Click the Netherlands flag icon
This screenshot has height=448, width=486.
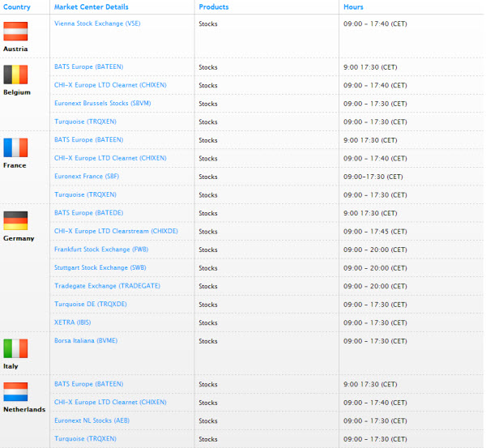[15, 392]
